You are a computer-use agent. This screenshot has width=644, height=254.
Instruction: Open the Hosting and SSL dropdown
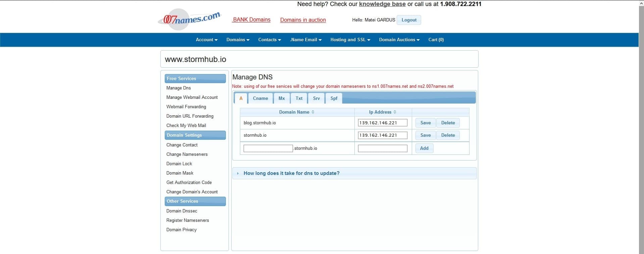click(x=350, y=40)
